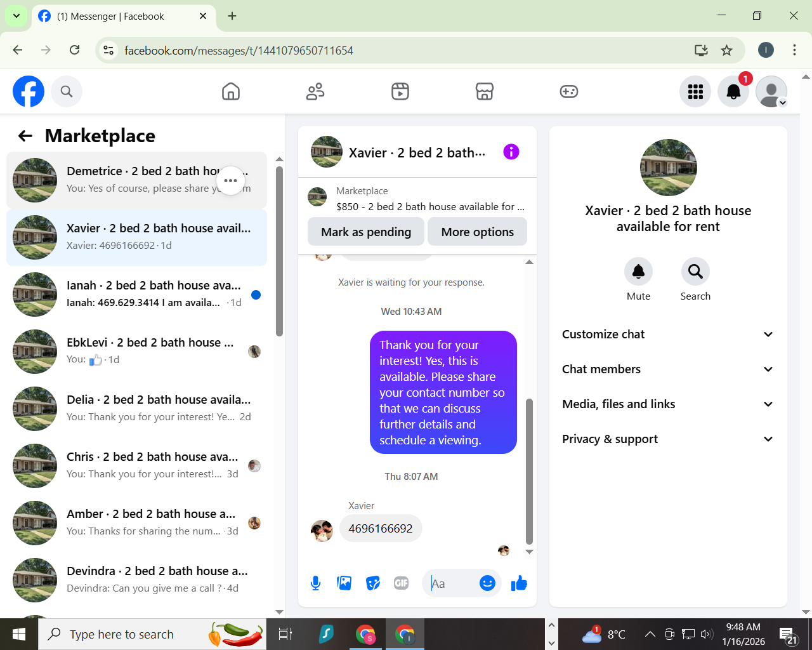Open the purple conversation information icon
Viewport: 812px width, 650px height.
point(511,152)
